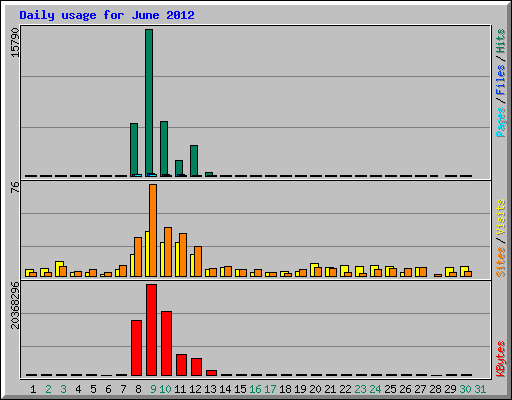Click green day label 3 on the x-axis

click(63, 389)
